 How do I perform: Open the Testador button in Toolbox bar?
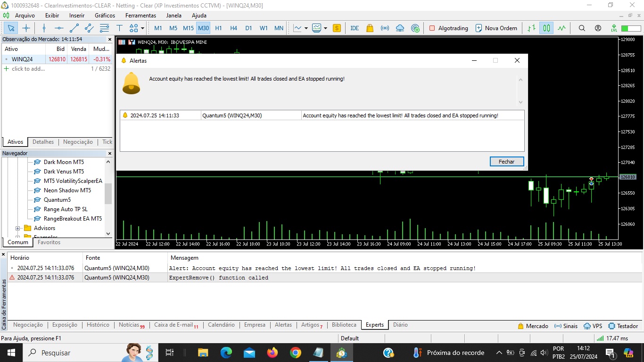pyautogui.click(x=623, y=326)
